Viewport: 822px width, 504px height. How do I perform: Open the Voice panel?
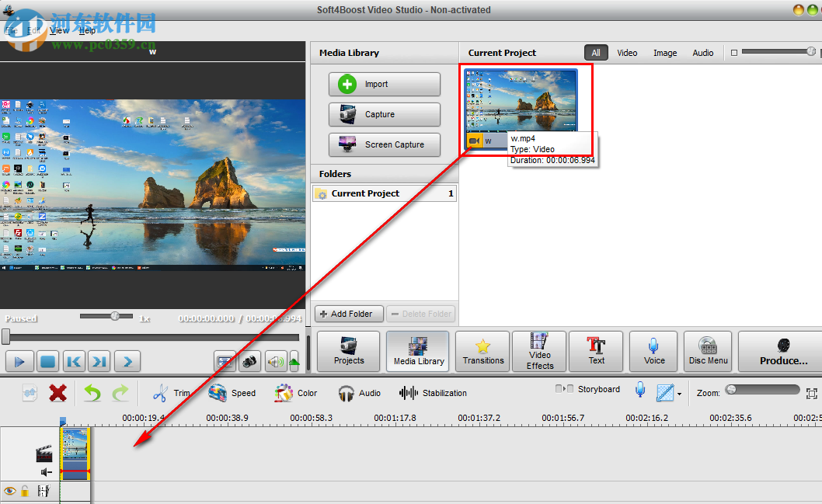(653, 352)
